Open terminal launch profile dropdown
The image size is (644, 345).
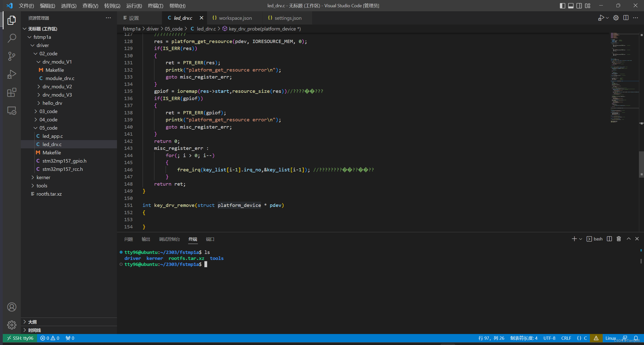[x=581, y=239]
